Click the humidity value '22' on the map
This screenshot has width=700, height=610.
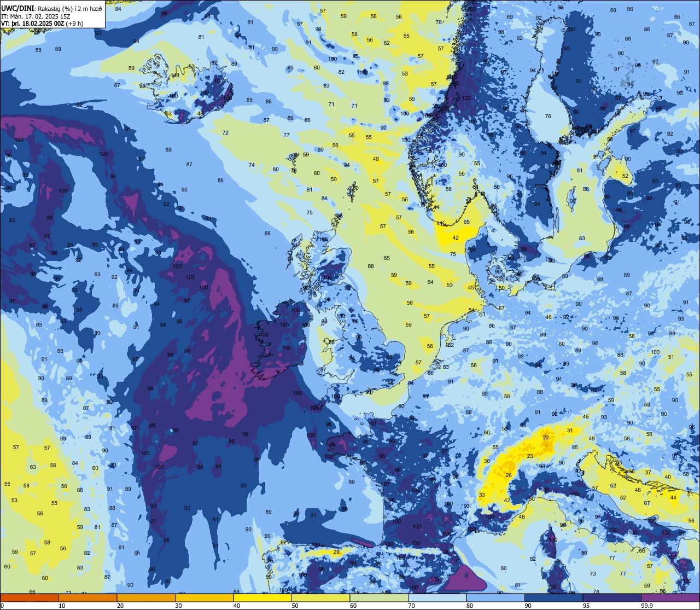pyautogui.click(x=546, y=438)
